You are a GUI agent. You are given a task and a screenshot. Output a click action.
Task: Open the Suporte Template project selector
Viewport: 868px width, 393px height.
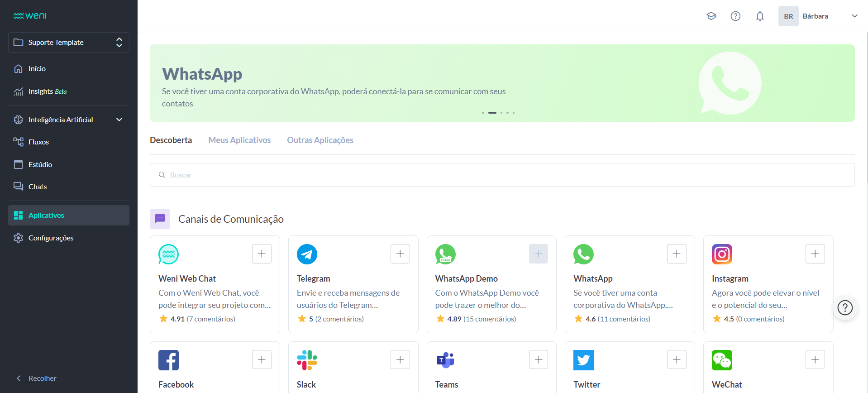pyautogui.click(x=69, y=42)
